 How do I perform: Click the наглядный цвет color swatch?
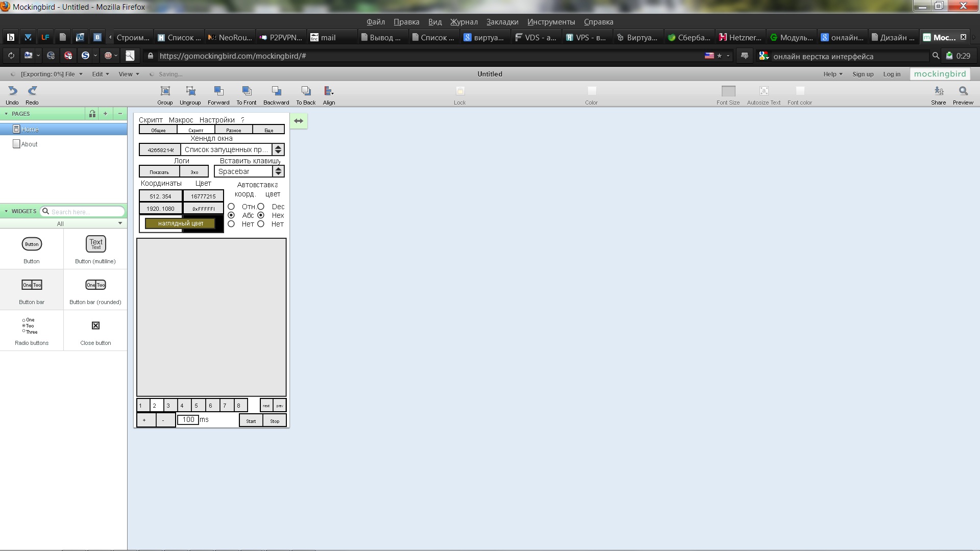(180, 223)
